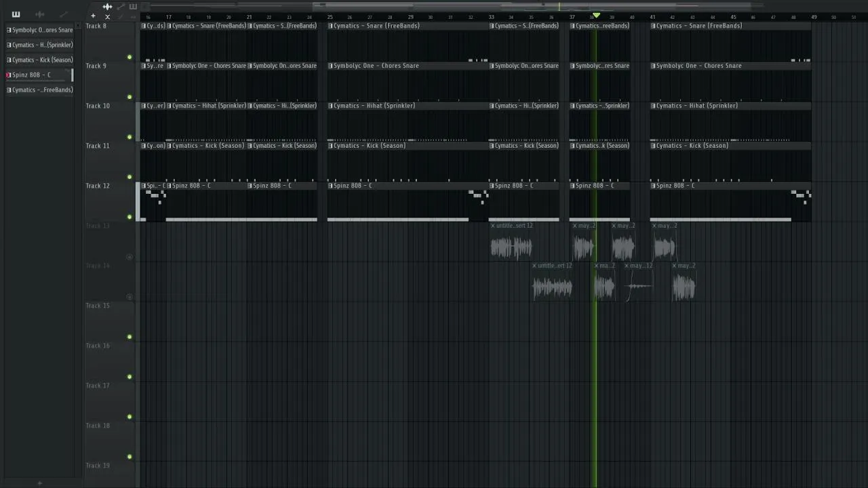Click the horizontal overview scrollbar above the ruler

[502, 6]
